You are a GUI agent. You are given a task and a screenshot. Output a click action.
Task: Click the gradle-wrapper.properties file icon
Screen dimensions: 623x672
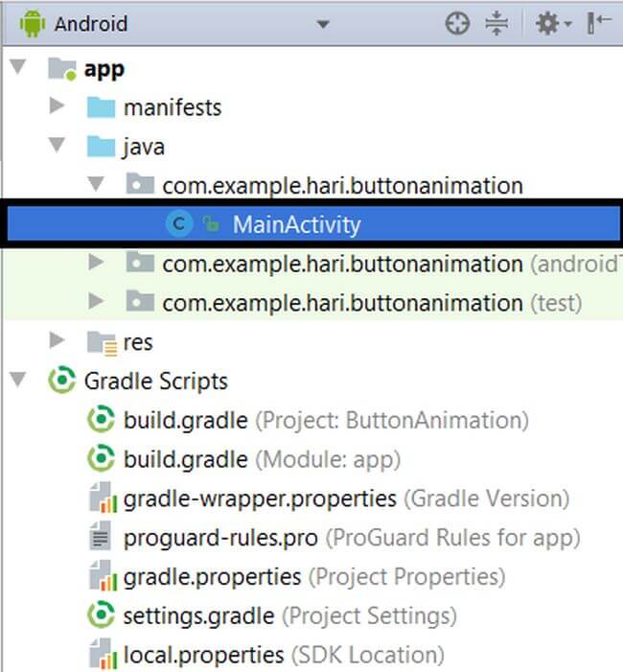101,498
